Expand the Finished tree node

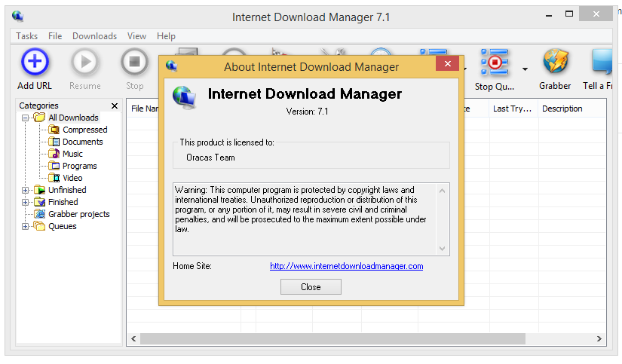point(25,202)
